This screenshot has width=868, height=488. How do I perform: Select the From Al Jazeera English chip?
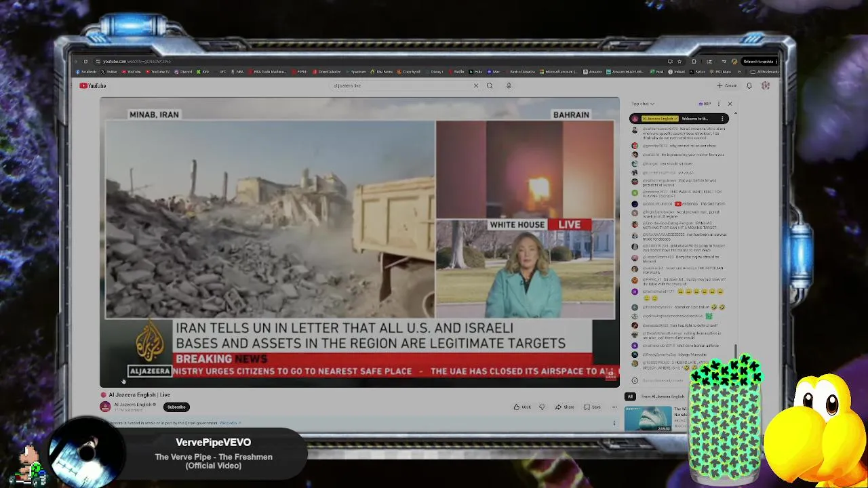click(x=662, y=396)
